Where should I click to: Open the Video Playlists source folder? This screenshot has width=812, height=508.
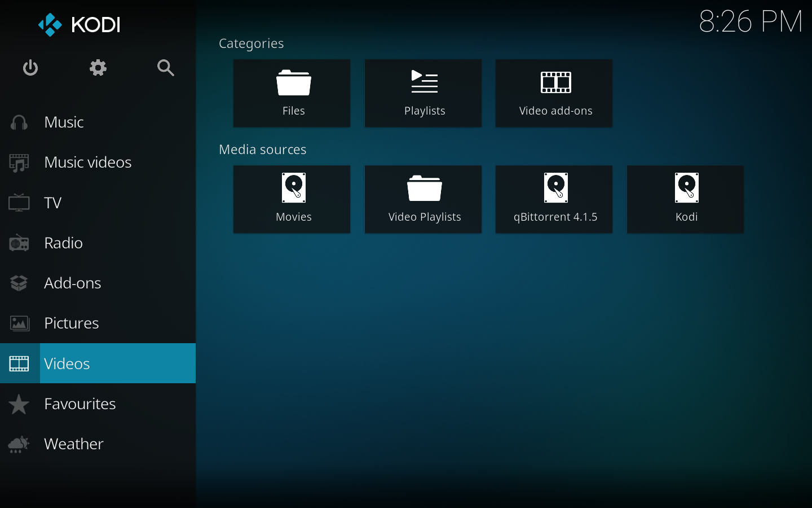pos(423,199)
